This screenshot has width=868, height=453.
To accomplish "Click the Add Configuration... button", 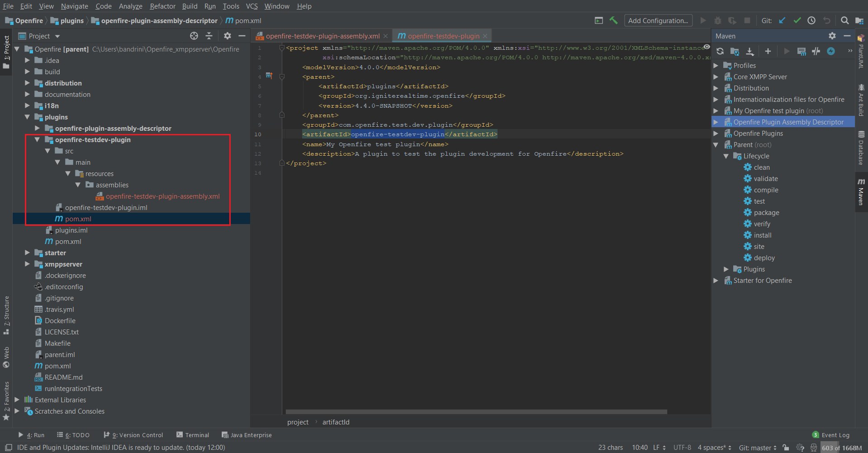I will [658, 20].
